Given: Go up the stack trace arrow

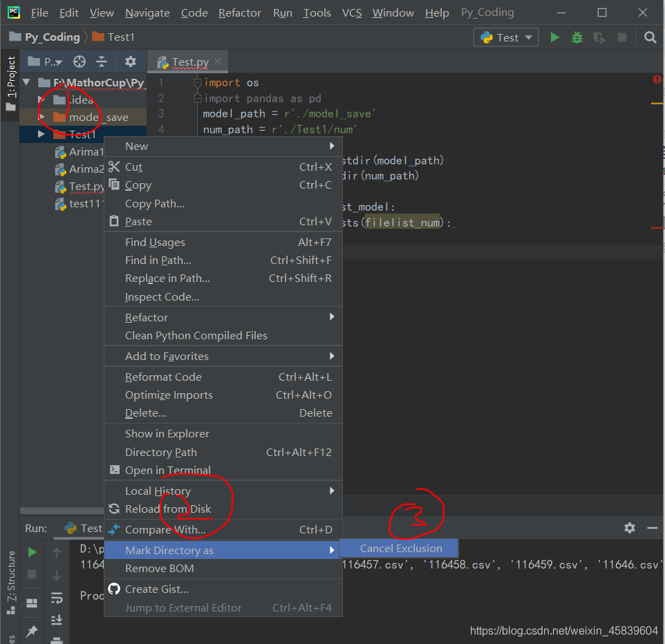Looking at the screenshot, I should [57, 552].
